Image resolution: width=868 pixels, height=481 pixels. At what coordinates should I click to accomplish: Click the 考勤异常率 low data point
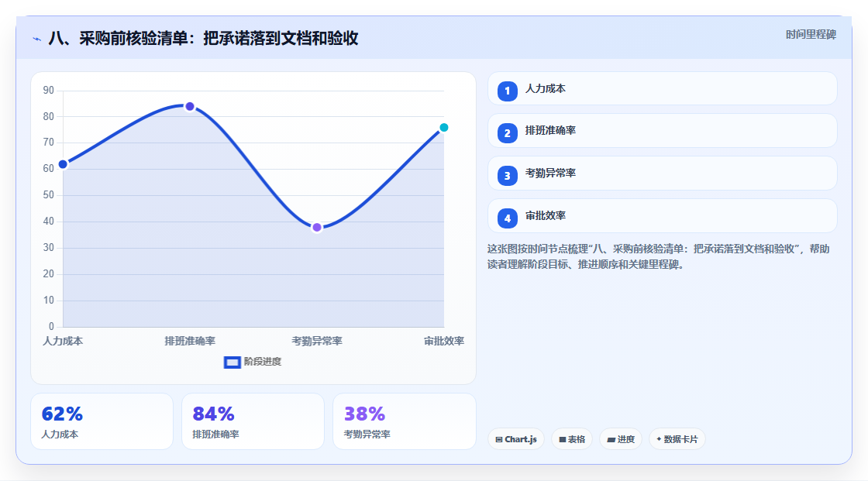pos(317,227)
